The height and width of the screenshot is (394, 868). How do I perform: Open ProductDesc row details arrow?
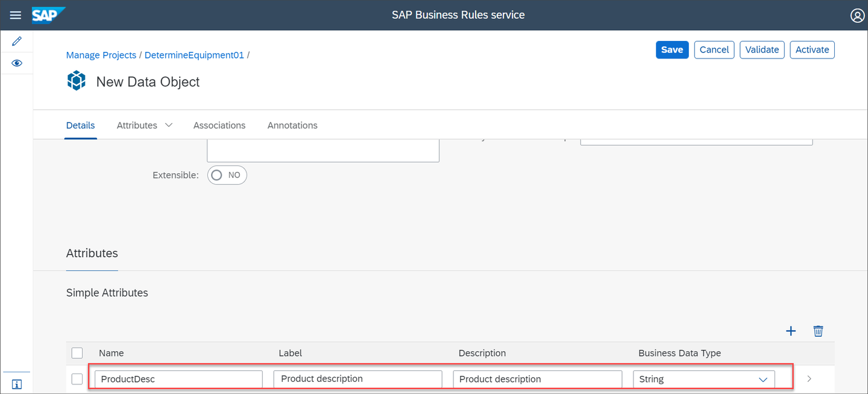coord(809,379)
